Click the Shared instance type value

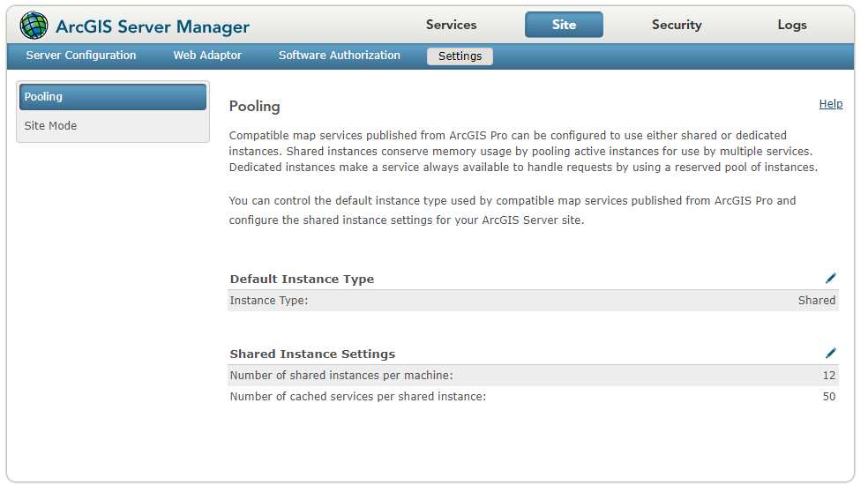(x=816, y=301)
